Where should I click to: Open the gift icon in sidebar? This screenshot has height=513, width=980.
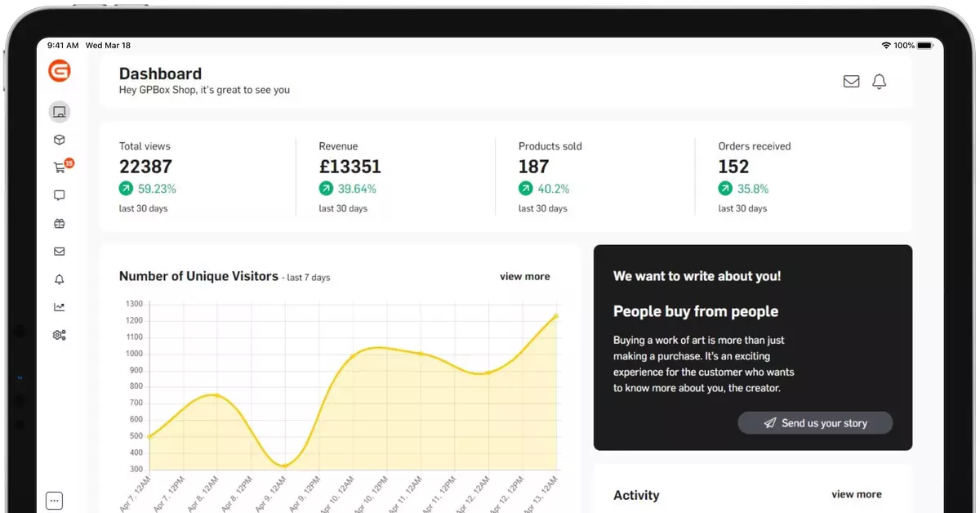[59, 224]
